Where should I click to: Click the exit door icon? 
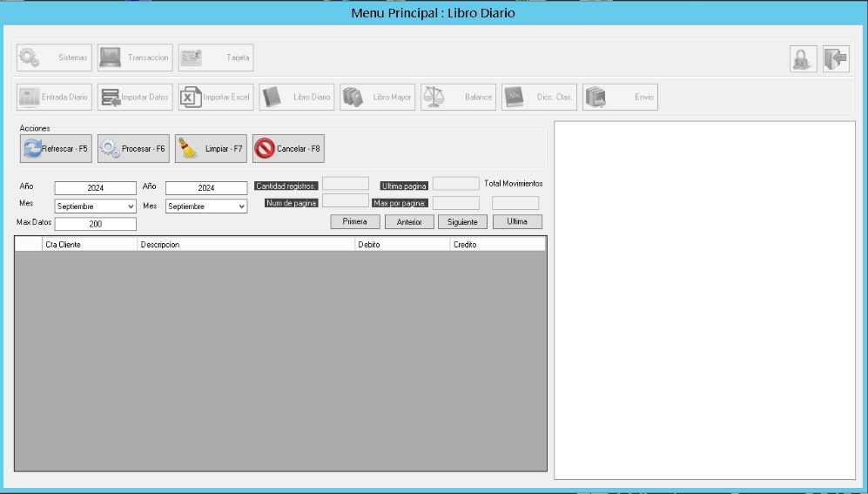pyautogui.click(x=834, y=58)
